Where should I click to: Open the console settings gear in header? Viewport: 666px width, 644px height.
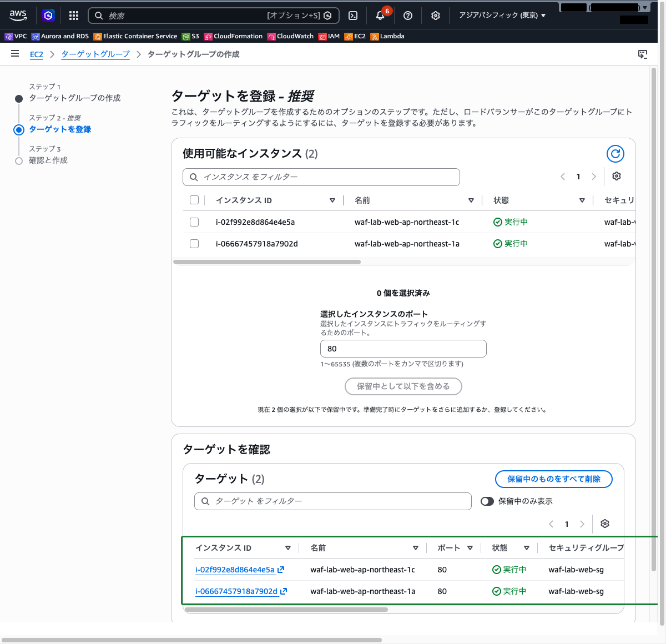(x=436, y=16)
